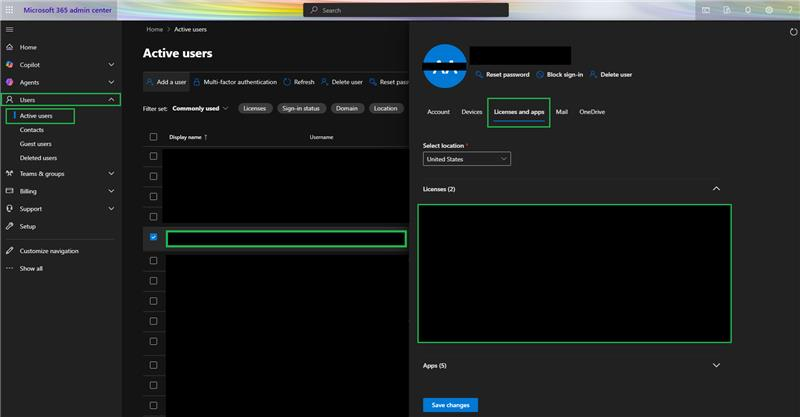Screen dimensions: 800x417
Task: Open Contacts under Users
Action: pyautogui.click(x=32, y=130)
